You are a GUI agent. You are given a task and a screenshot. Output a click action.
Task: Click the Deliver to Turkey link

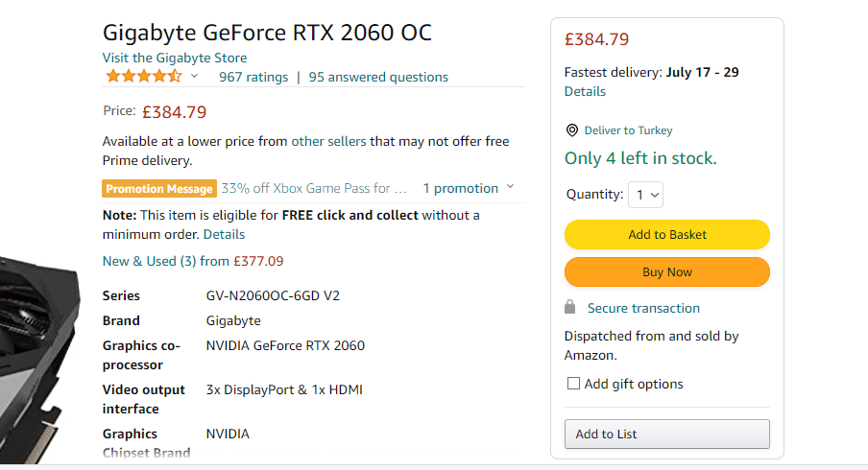click(628, 130)
